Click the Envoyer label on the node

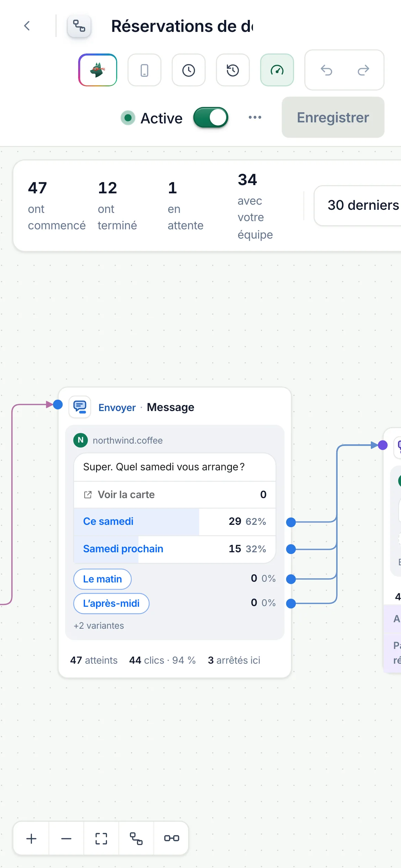tap(117, 408)
